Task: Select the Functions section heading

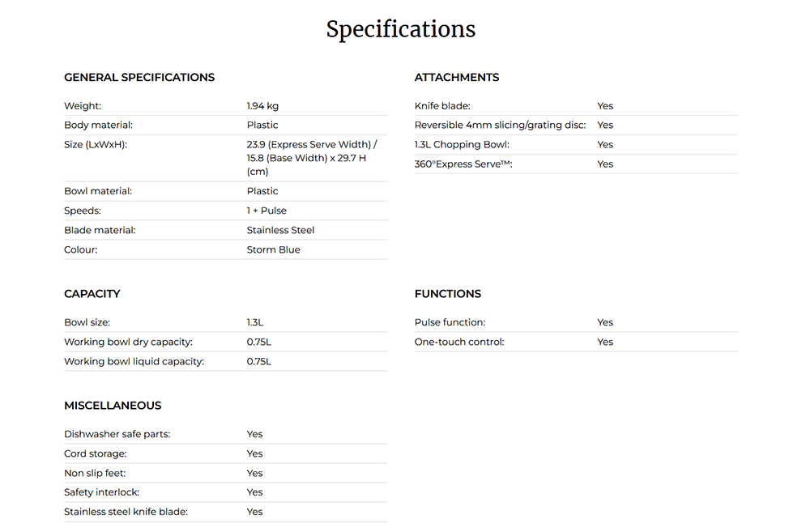Action: [x=448, y=294]
